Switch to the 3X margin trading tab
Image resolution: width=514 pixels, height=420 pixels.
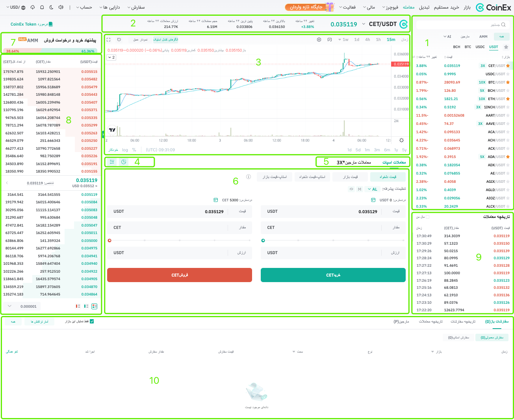click(x=354, y=162)
